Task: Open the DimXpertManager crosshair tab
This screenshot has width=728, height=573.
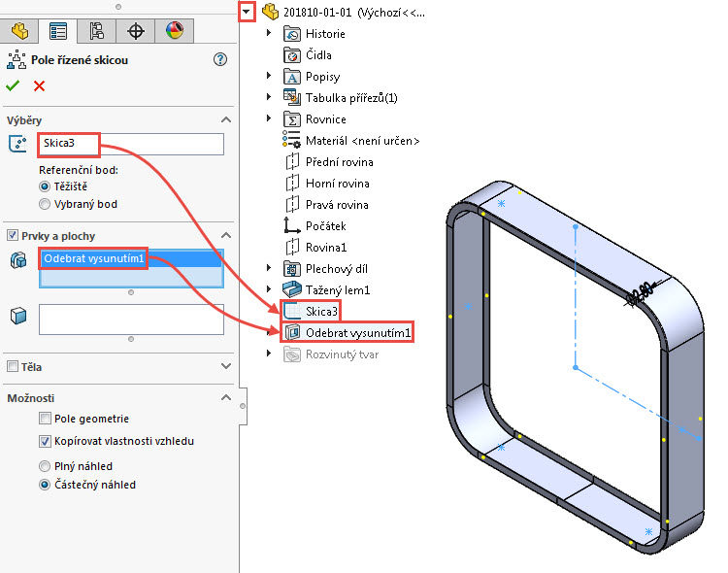Action: tap(136, 31)
